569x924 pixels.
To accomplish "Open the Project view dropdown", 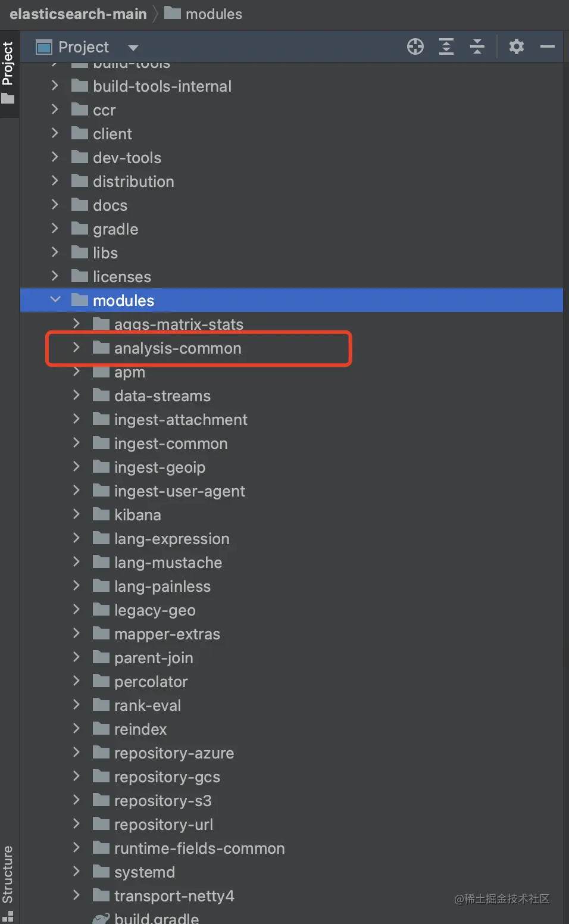I will point(133,48).
